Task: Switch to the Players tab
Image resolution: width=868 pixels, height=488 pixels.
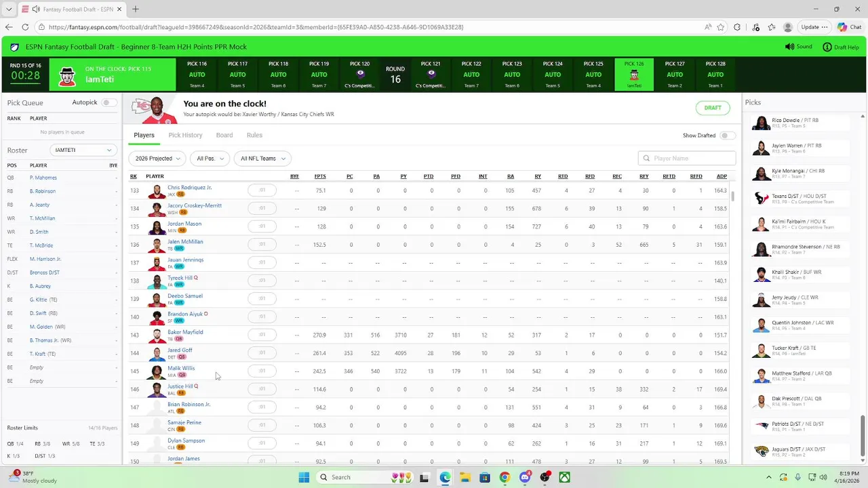Action: coord(144,135)
